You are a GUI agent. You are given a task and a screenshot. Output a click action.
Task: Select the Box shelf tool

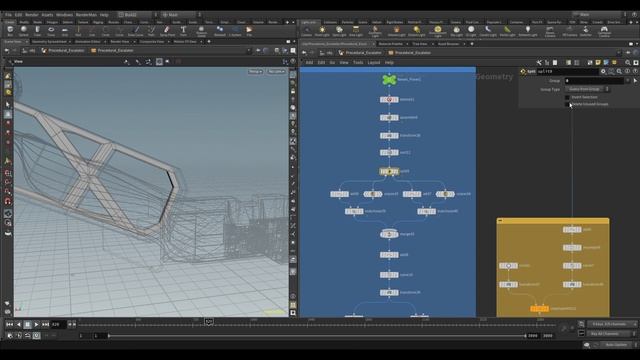[10, 31]
